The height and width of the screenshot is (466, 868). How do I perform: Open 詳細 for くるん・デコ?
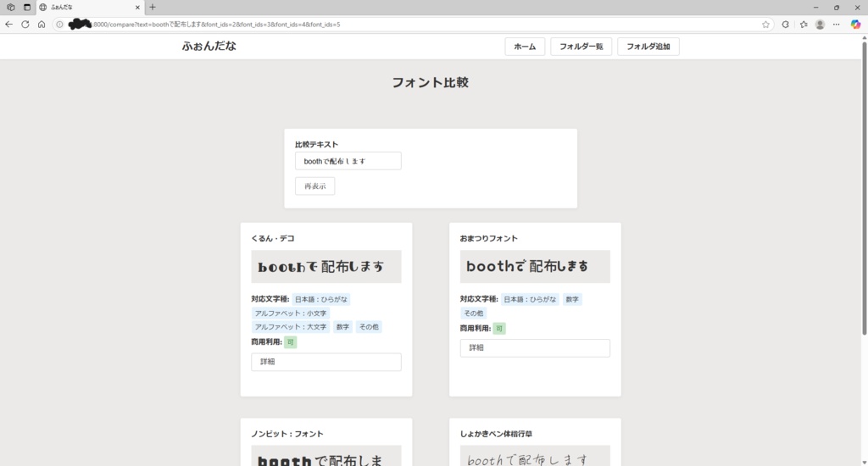click(326, 362)
